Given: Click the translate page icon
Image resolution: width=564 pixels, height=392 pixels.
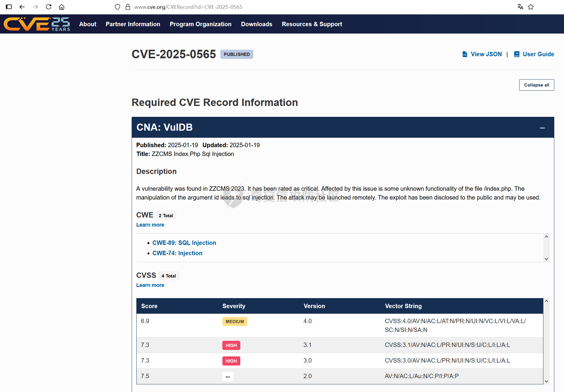Looking at the screenshot, I should [520, 7].
